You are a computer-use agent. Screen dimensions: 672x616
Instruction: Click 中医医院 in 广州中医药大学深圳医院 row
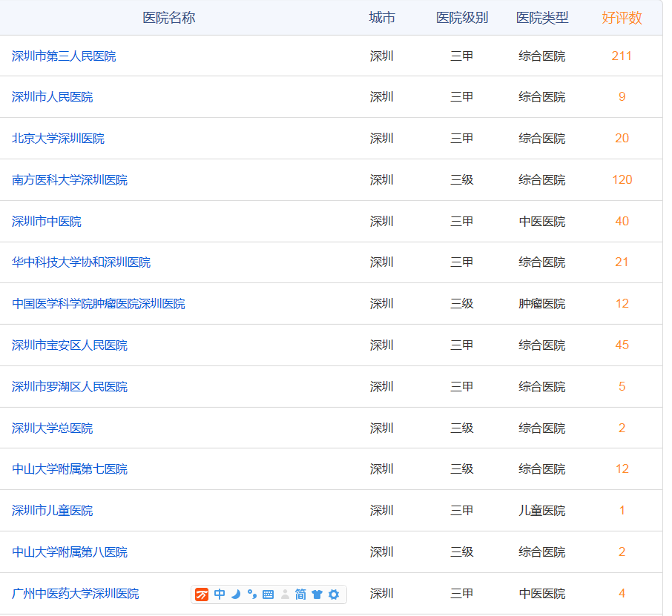point(542,595)
